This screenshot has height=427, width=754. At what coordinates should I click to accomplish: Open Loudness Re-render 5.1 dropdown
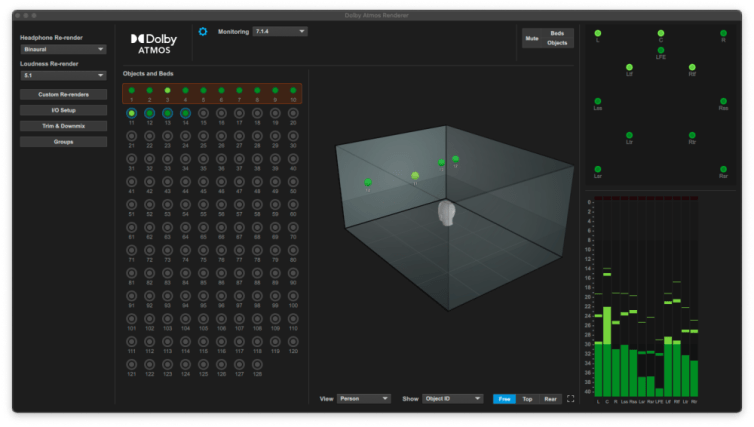pyautogui.click(x=63, y=75)
